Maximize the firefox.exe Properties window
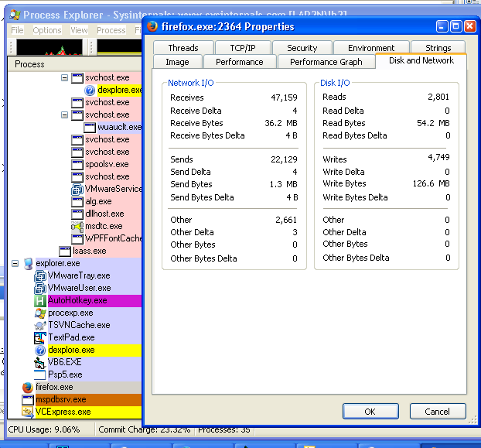 (x=456, y=27)
